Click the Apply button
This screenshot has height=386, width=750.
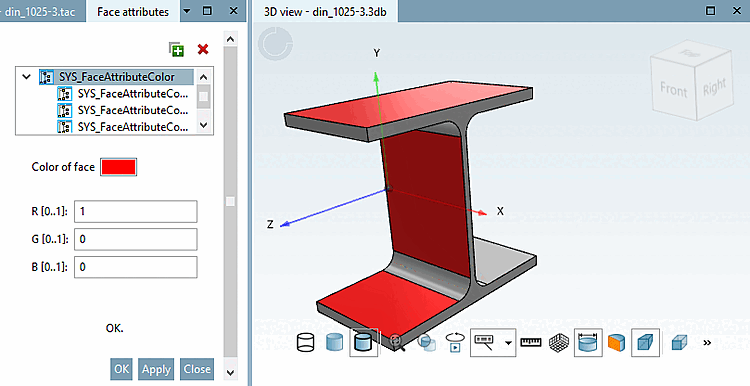coord(156,369)
